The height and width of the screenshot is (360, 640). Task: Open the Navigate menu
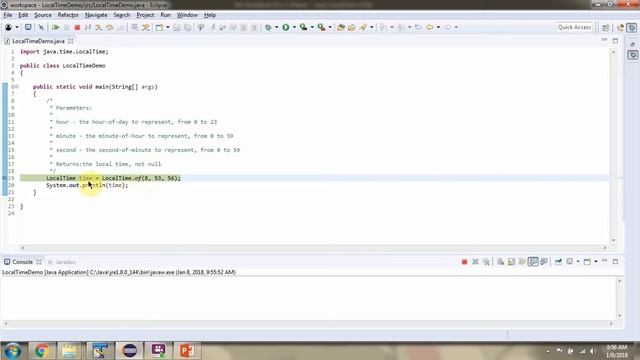(96, 15)
